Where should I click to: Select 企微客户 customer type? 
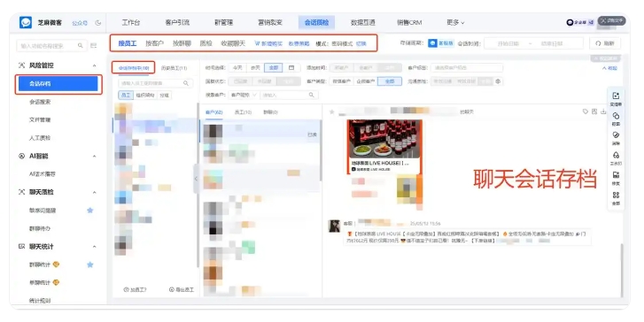coord(366,81)
